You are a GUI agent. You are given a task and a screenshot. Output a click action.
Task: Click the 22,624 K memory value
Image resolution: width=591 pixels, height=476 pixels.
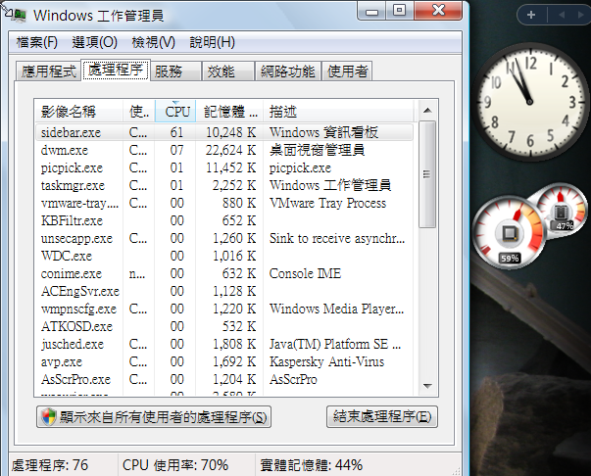231,150
